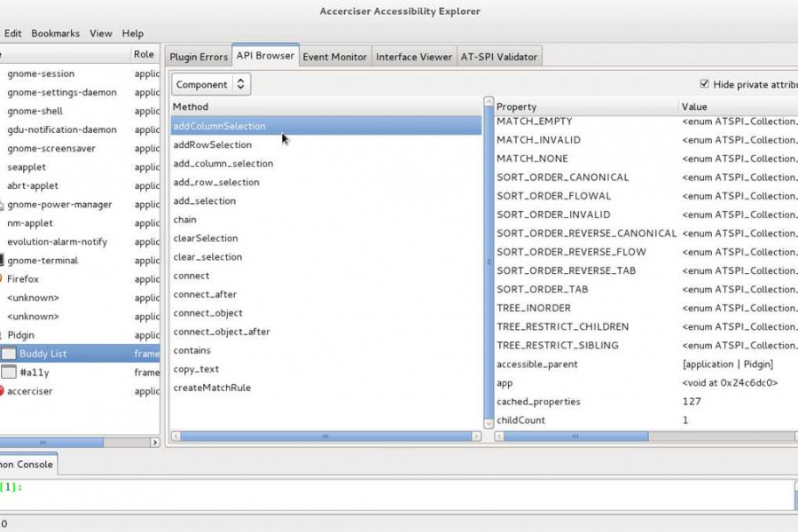Image resolution: width=798 pixels, height=532 pixels.
Task: Select the Firefox application row
Action: click(x=80, y=279)
